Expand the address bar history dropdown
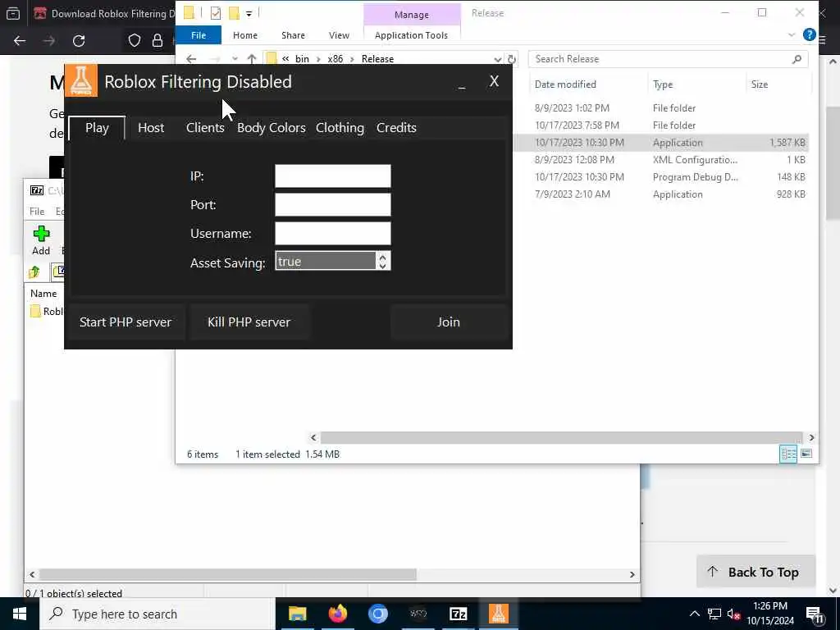 click(x=498, y=59)
